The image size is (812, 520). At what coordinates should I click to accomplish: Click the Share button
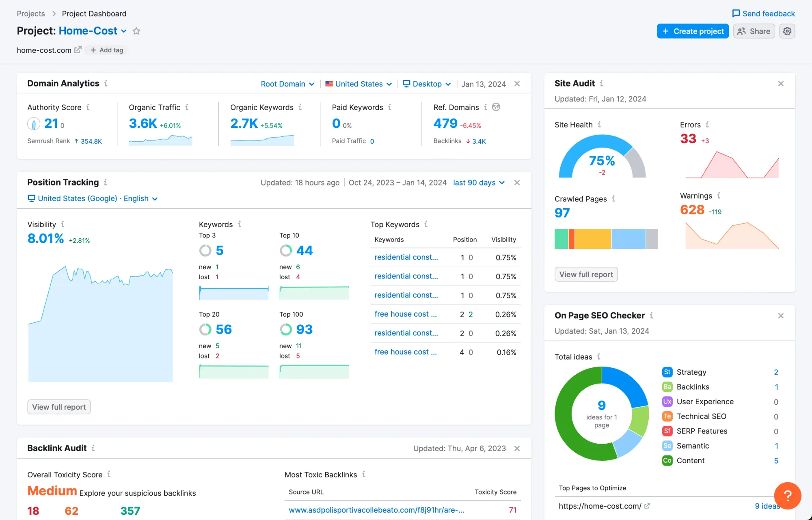click(754, 31)
